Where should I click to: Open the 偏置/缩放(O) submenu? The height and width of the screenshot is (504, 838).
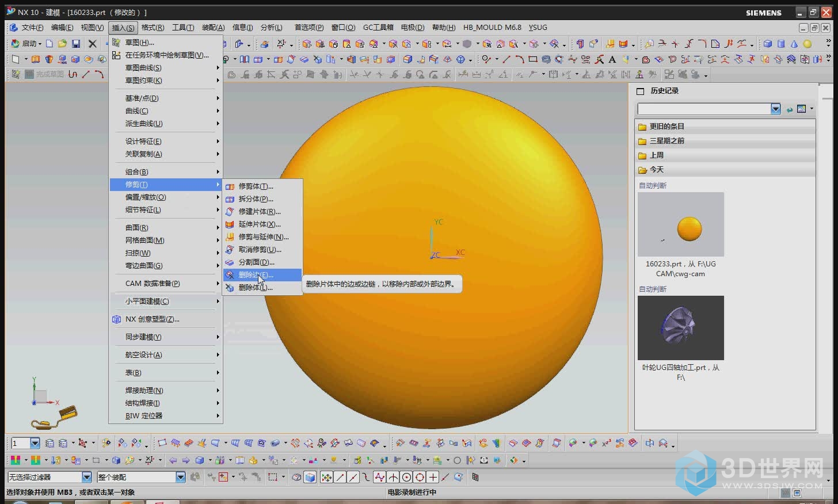pos(146,197)
